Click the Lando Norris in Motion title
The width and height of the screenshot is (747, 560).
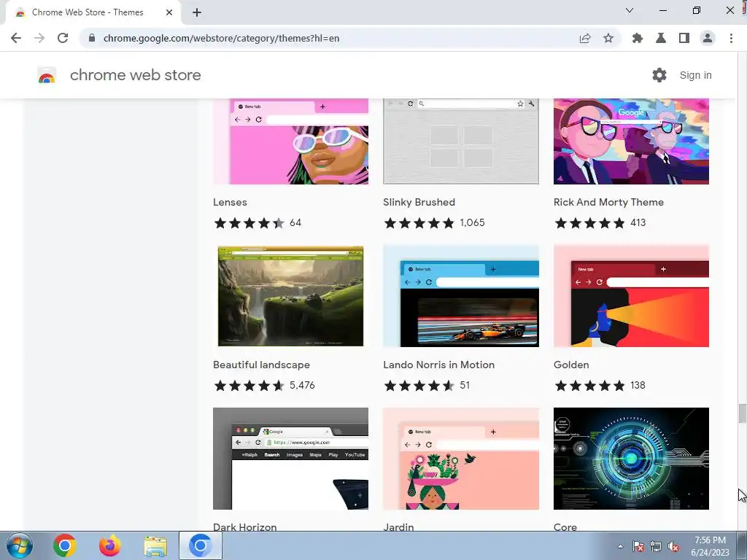(438, 365)
